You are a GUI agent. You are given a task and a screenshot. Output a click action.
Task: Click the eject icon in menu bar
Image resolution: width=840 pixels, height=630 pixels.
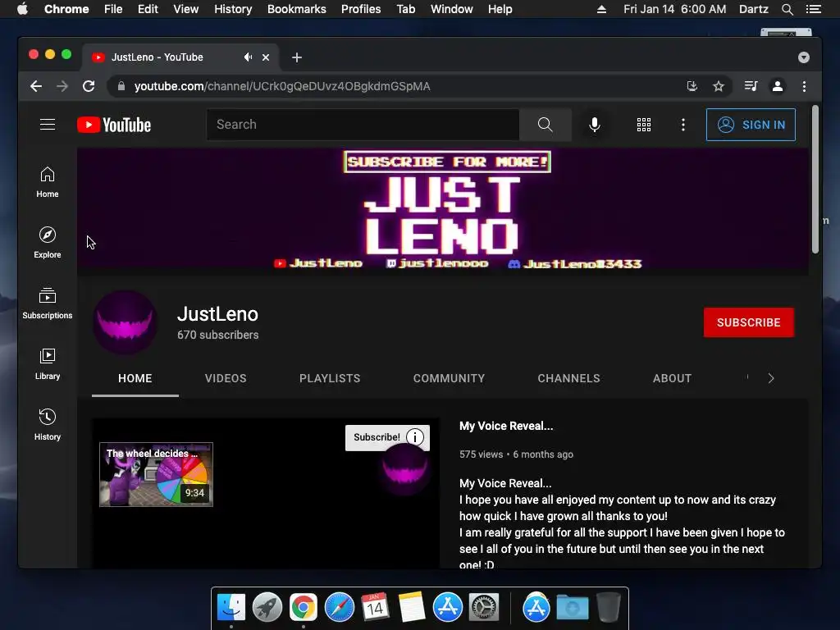(x=601, y=9)
